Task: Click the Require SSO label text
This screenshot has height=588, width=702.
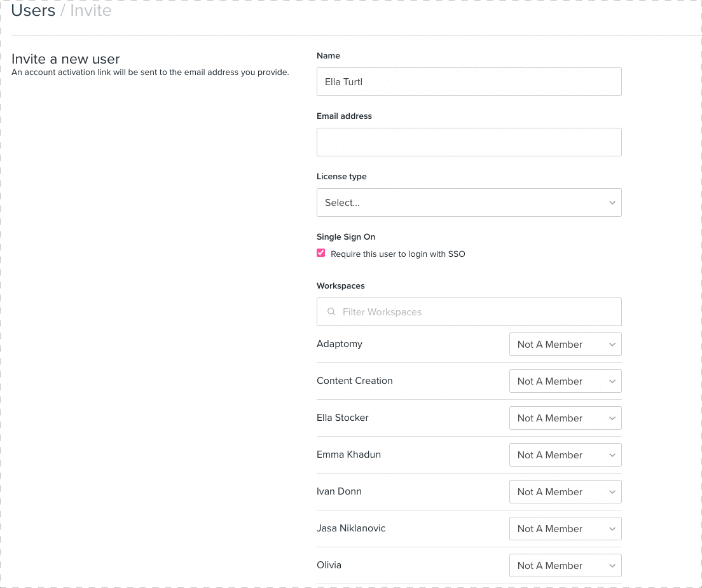Action: (398, 254)
